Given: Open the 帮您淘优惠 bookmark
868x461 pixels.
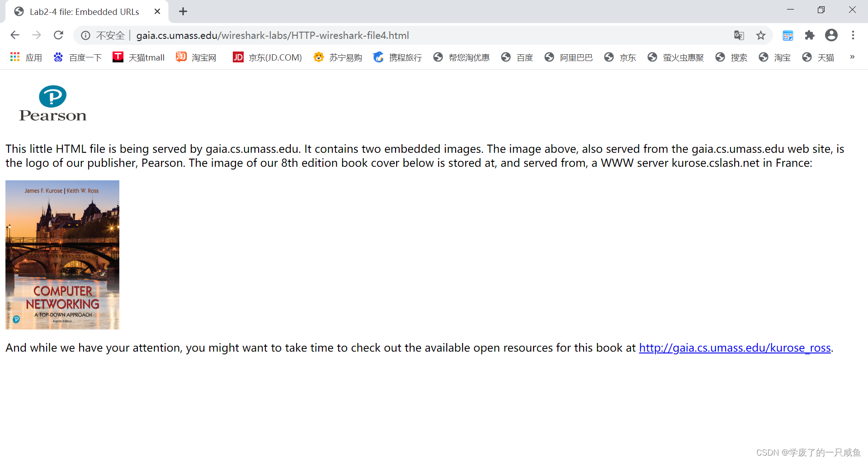Looking at the screenshot, I should click(462, 57).
